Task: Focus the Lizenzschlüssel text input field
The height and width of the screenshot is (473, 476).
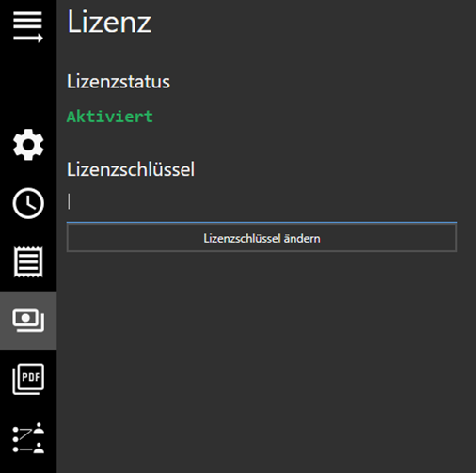Action: pyautogui.click(x=262, y=202)
